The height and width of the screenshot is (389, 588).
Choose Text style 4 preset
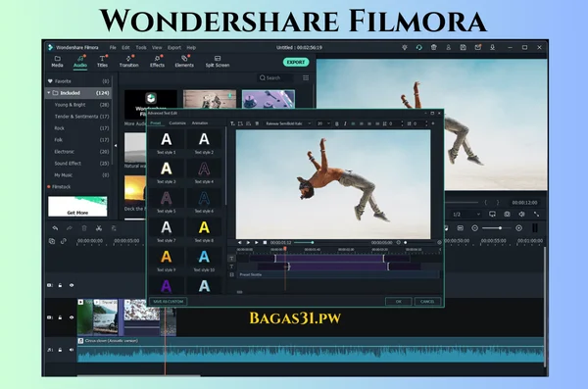point(204,171)
